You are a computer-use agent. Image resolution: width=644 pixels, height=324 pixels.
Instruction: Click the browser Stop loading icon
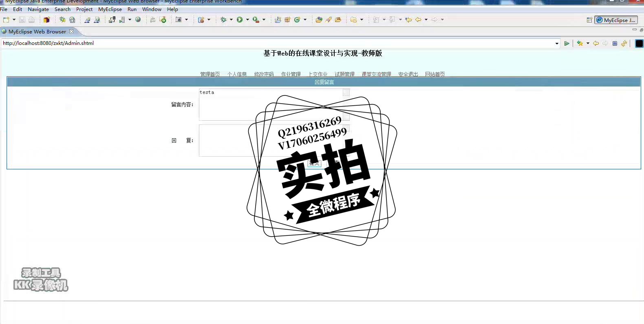click(x=615, y=43)
